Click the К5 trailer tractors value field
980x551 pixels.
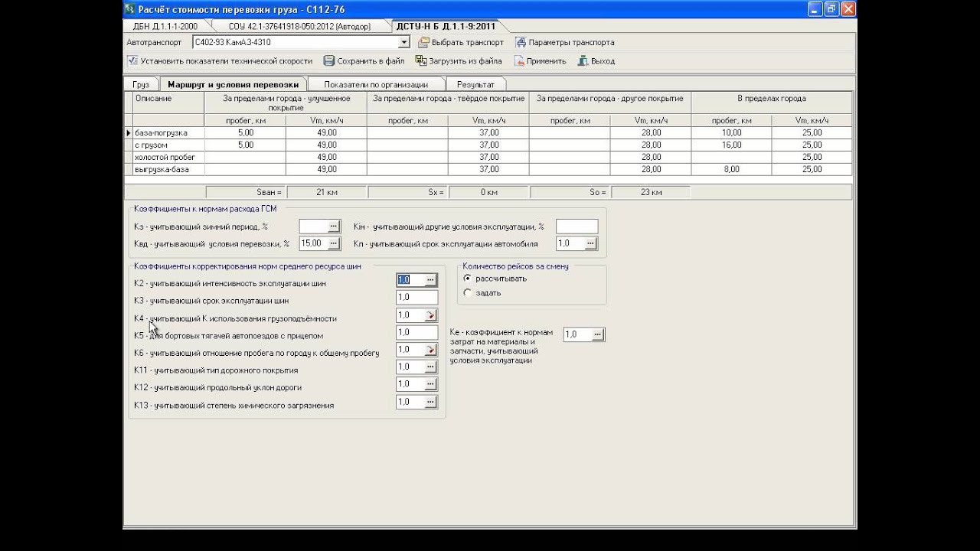[416, 332]
